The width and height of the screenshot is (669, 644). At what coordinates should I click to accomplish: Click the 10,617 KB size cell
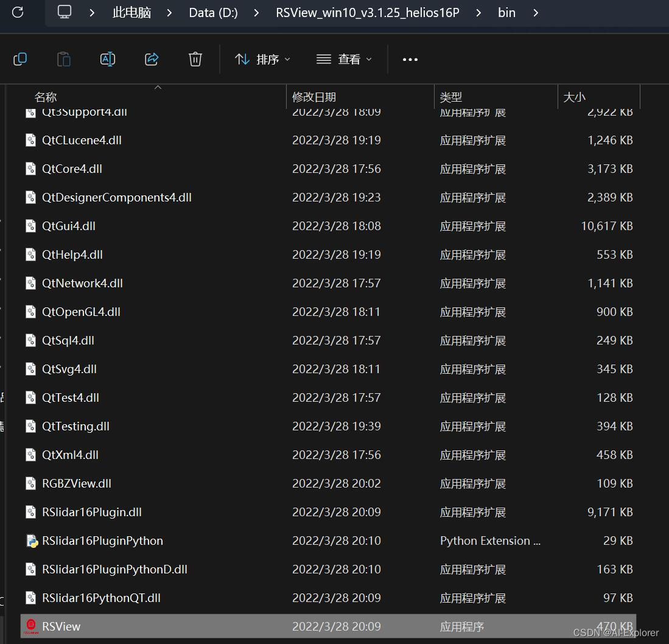pos(607,226)
